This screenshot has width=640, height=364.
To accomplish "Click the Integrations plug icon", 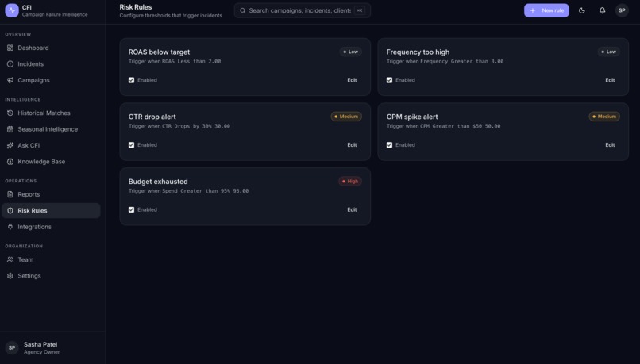I will tap(10, 227).
